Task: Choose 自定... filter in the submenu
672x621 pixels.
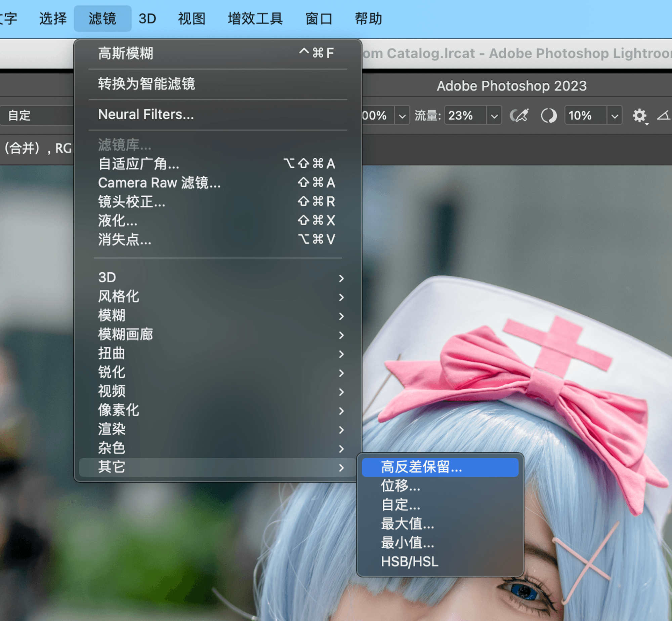Action: click(440, 505)
